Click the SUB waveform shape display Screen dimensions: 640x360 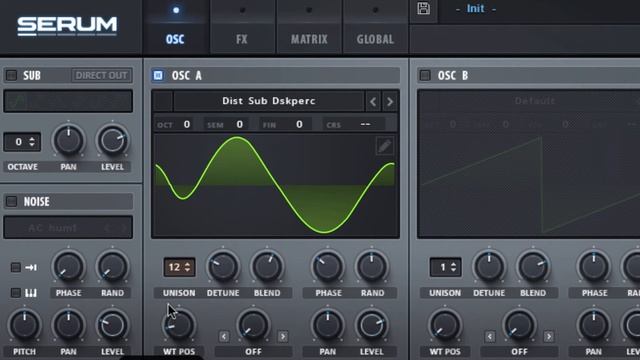click(x=68, y=101)
